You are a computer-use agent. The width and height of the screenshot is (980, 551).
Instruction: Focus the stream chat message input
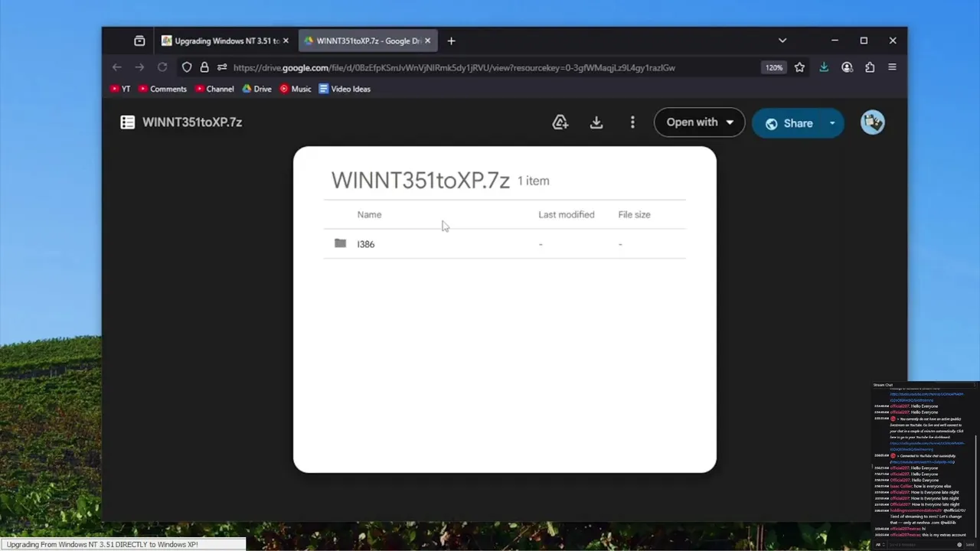(920, 544)
